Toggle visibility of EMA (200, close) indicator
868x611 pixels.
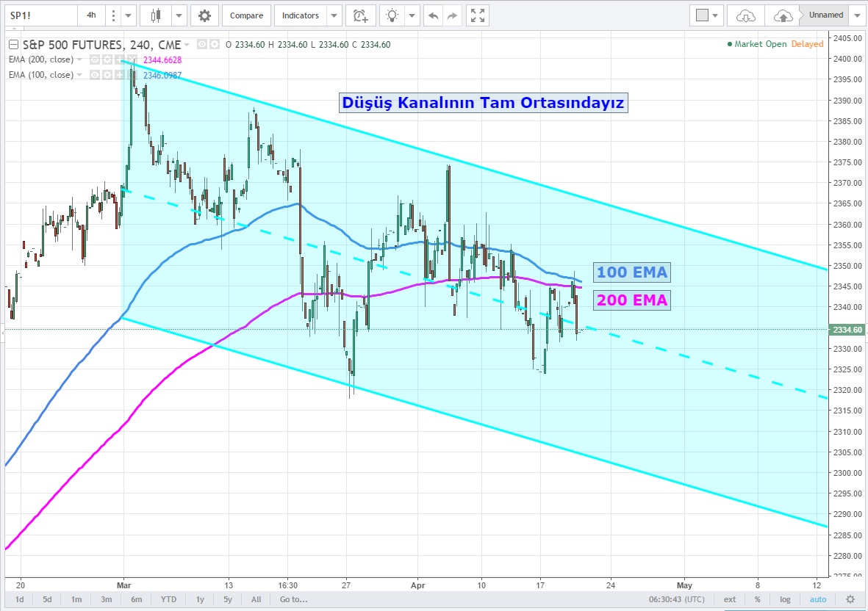94,59
